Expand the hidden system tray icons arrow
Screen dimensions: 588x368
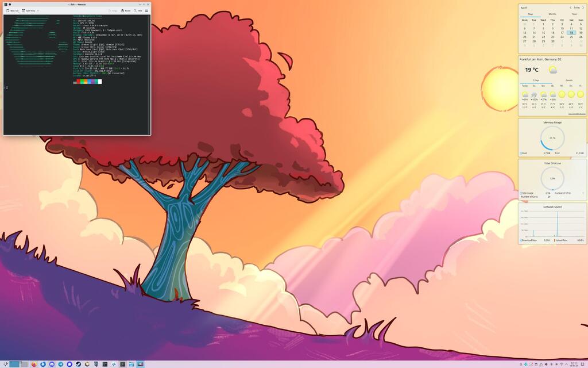coord(566,364)
